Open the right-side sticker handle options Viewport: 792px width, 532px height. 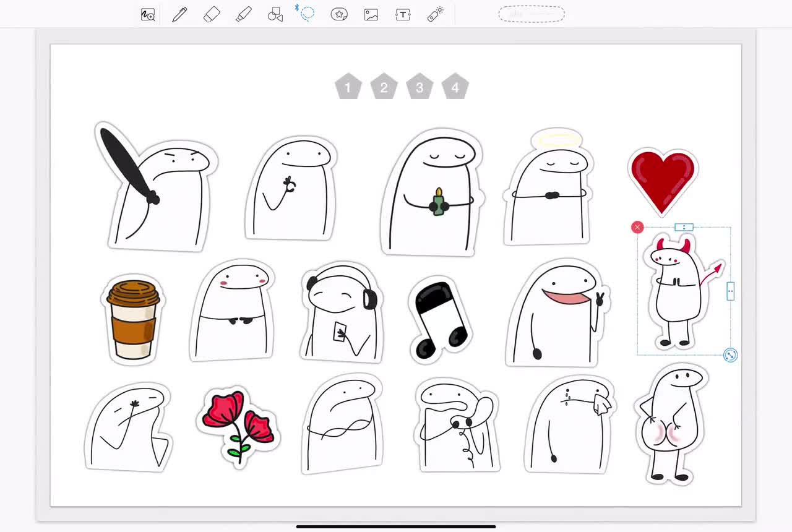pyautogui.click(x=731, y=291)
